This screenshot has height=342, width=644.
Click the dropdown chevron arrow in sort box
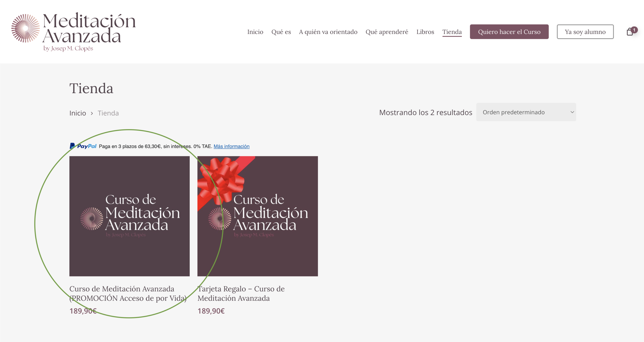572,112
